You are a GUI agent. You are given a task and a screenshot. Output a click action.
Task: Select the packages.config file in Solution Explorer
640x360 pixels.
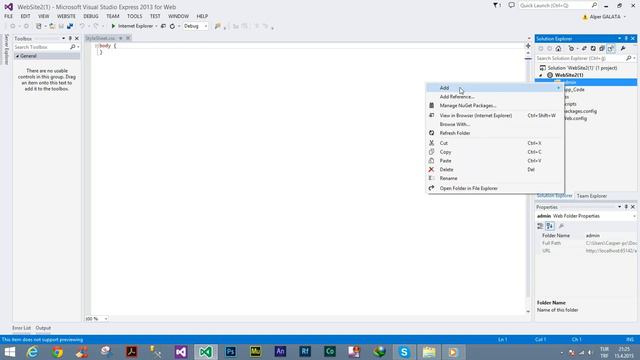pos(580,111)
